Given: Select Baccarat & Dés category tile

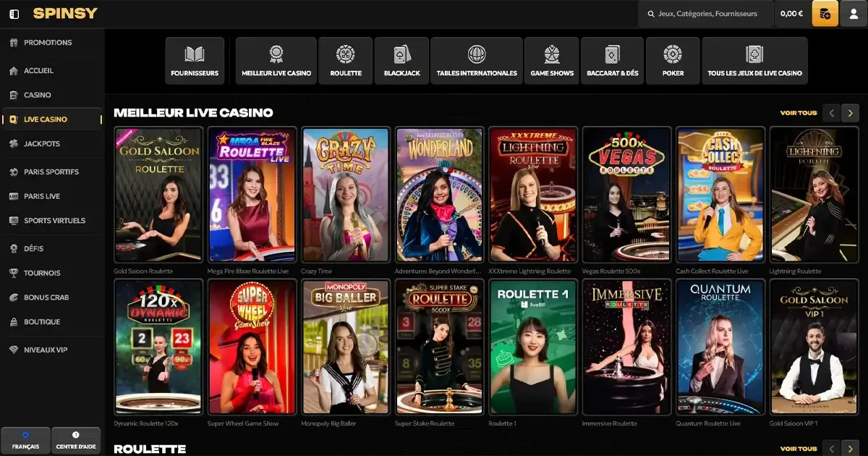Looking at the screenshot, I should click(613, 62).
